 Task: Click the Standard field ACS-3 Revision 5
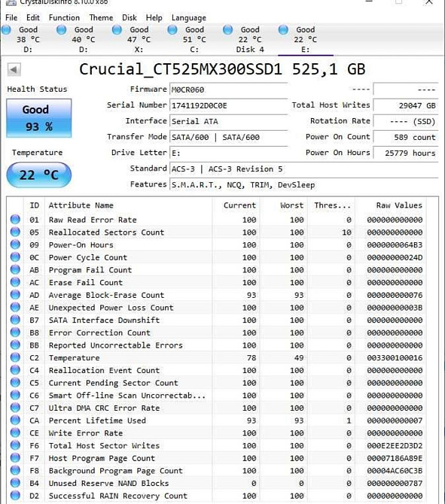pyautogui.click(x=303, y=169)
